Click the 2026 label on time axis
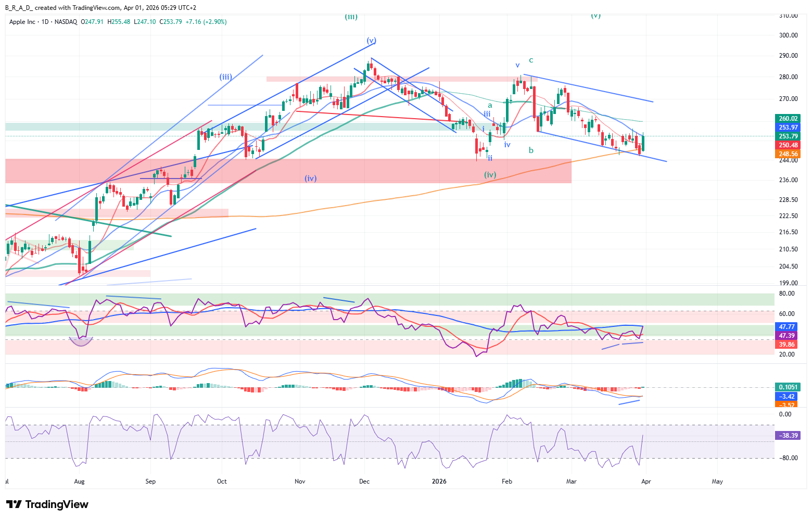This screenshot has height=520, width=812. point(439,481)
